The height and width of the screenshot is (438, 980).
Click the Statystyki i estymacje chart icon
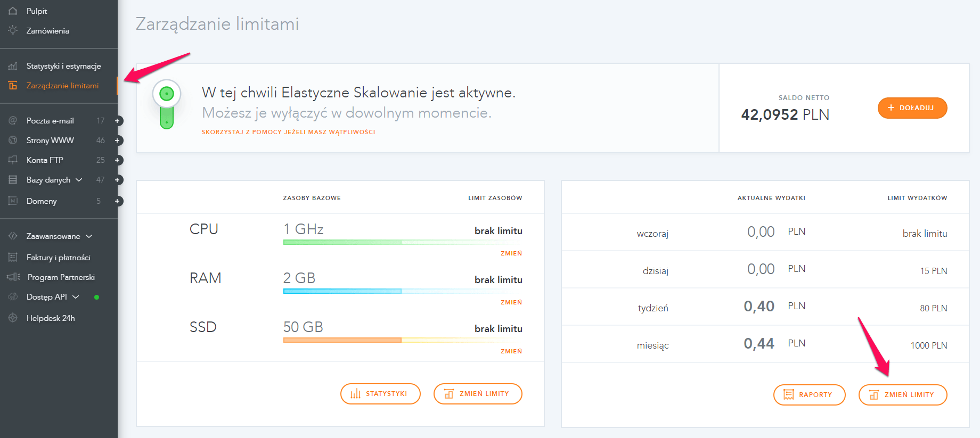13,66
